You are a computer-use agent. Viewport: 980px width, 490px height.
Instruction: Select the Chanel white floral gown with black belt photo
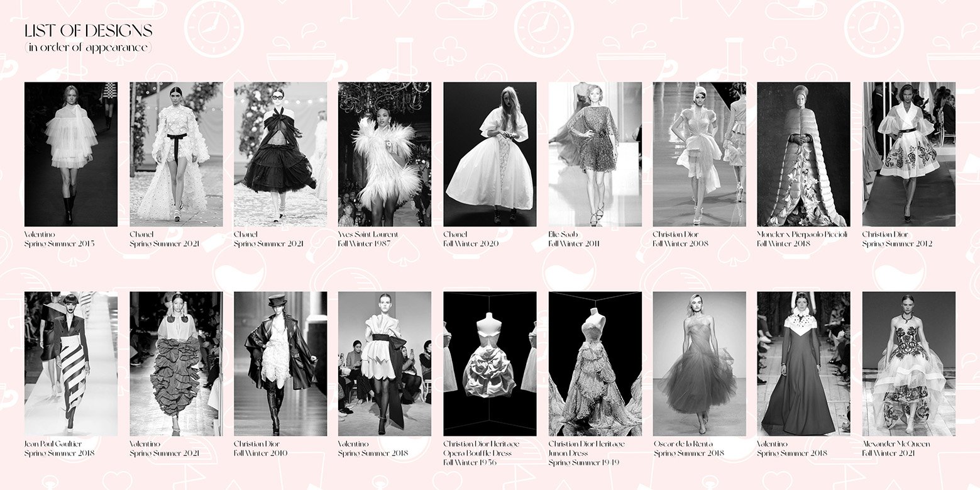coord(176,154)
